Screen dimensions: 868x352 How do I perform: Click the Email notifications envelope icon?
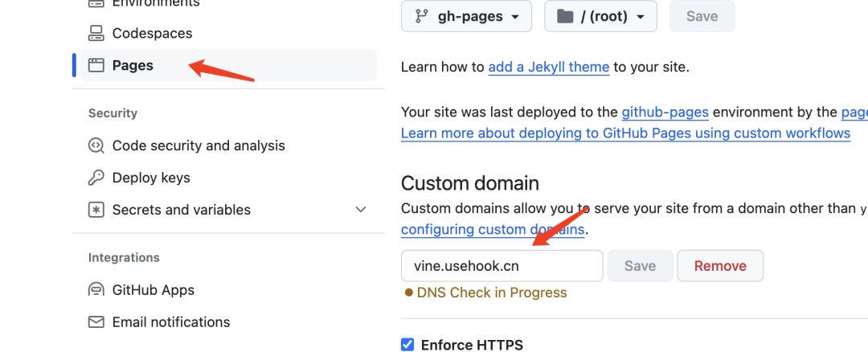click(x=96, y=322)
